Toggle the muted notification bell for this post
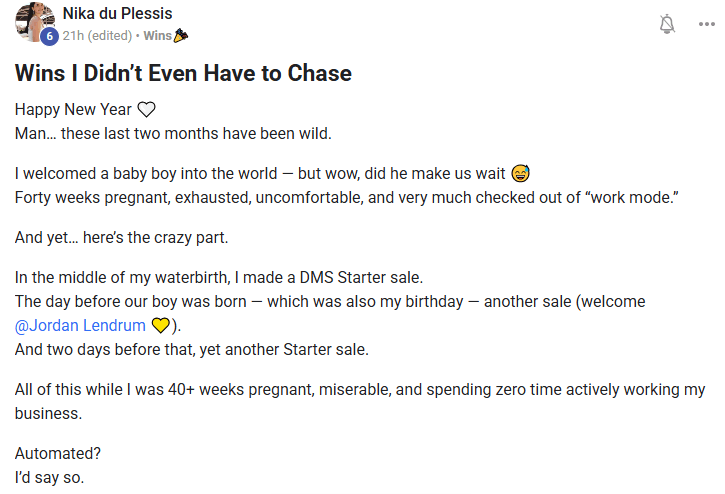Image resolution: width=725 pixels, height=494 pixels. pyautogui.click(x=667, y=24)
